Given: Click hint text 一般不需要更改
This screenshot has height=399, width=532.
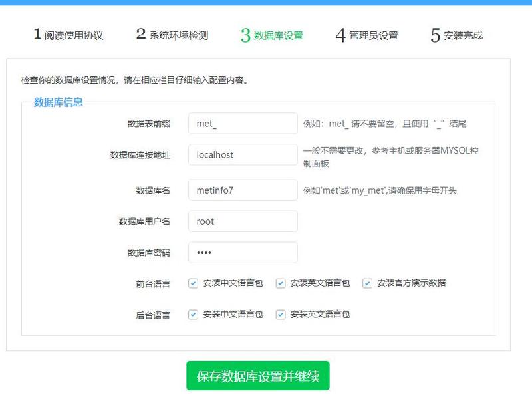Looking at the screenshot, I should pos(333,151).
